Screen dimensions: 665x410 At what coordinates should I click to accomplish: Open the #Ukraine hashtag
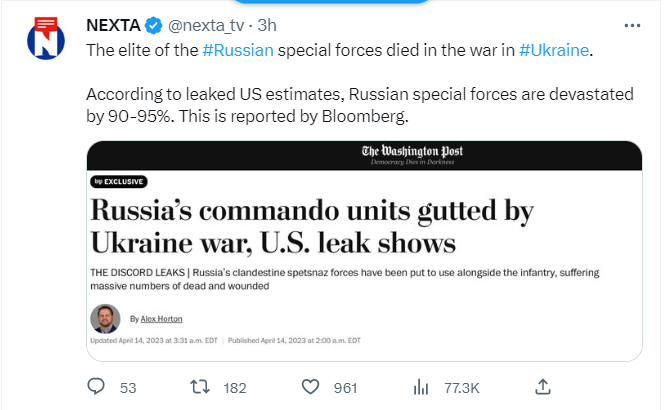tap(554, 50)
